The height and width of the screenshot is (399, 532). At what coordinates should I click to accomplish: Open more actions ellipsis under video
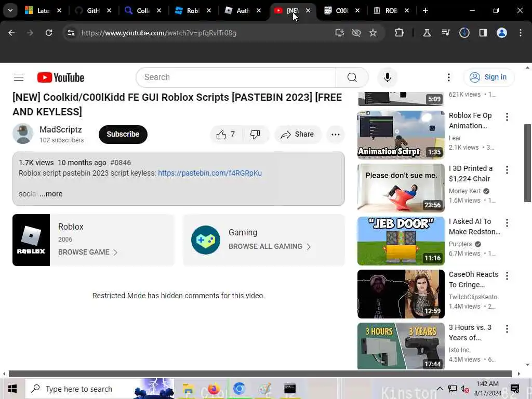(335, 135)
